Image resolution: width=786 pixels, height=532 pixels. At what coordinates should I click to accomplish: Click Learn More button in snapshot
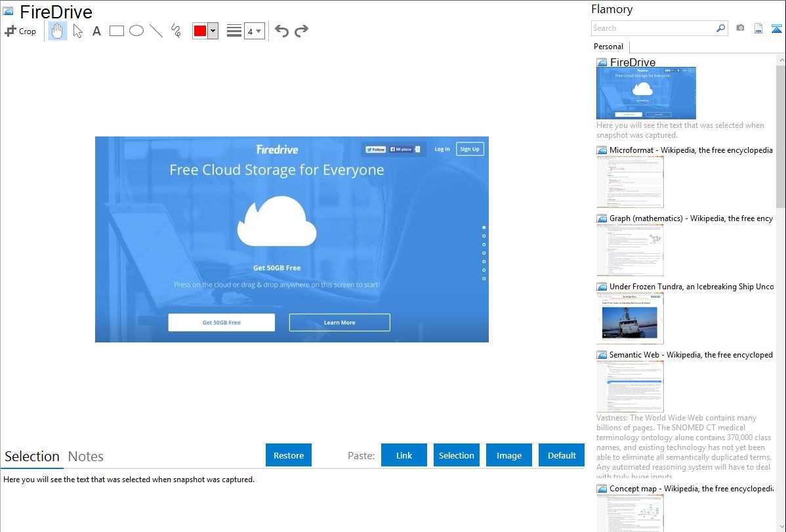pos(339,322)
